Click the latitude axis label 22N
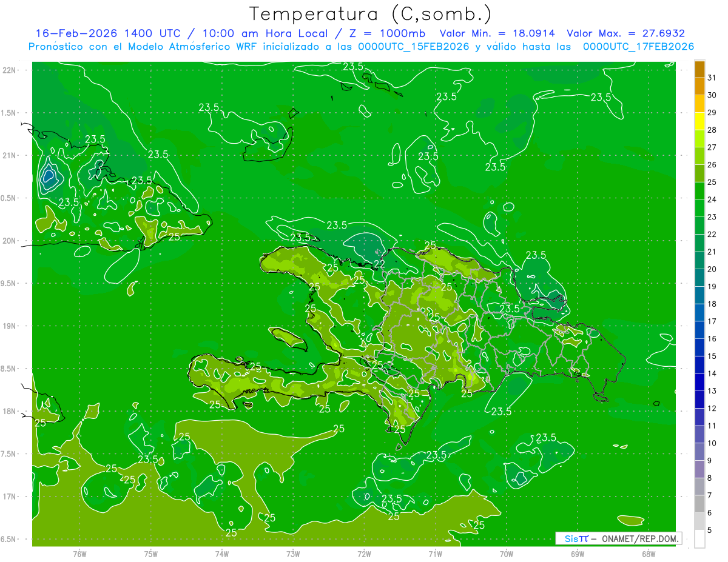Image resolution: width=728 pixels, height=562 pixels. click(x=10, y=70)
